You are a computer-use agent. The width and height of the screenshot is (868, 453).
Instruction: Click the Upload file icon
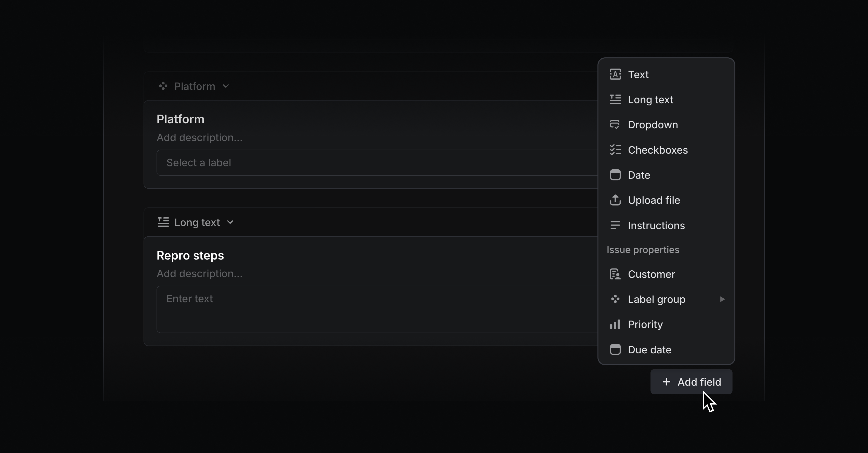616,200
